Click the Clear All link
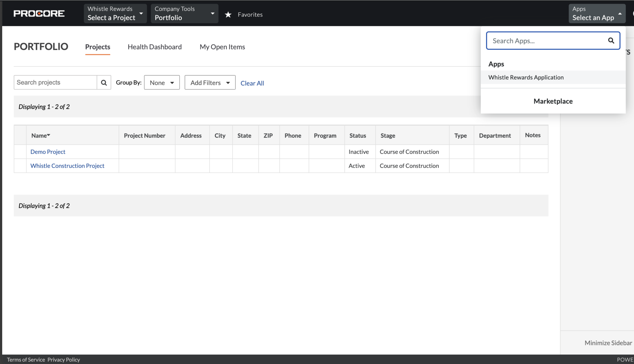This screenshot has width=634, height=364. pos(252,83)
